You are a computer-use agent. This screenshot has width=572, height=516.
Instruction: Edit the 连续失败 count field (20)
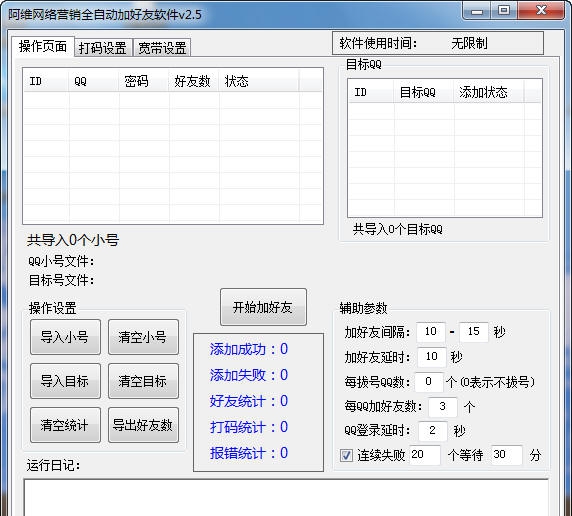[x=425, y=455]
